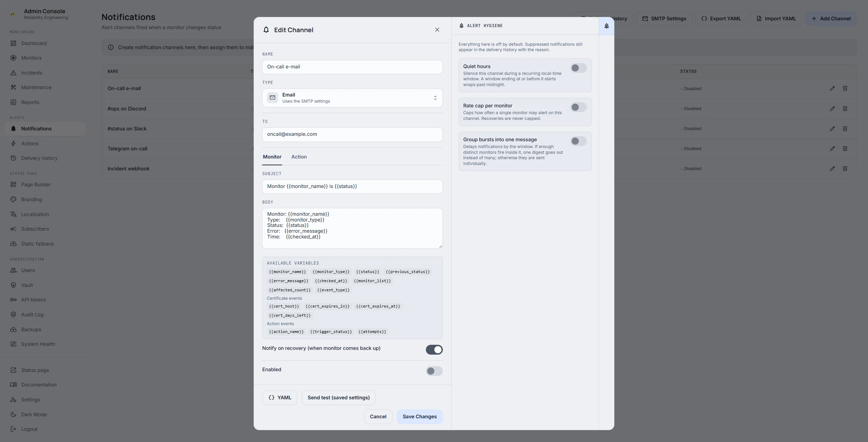Focus the To email address field
The width and height of the screenshot is (868, 442).
click(x=352, y=134)
